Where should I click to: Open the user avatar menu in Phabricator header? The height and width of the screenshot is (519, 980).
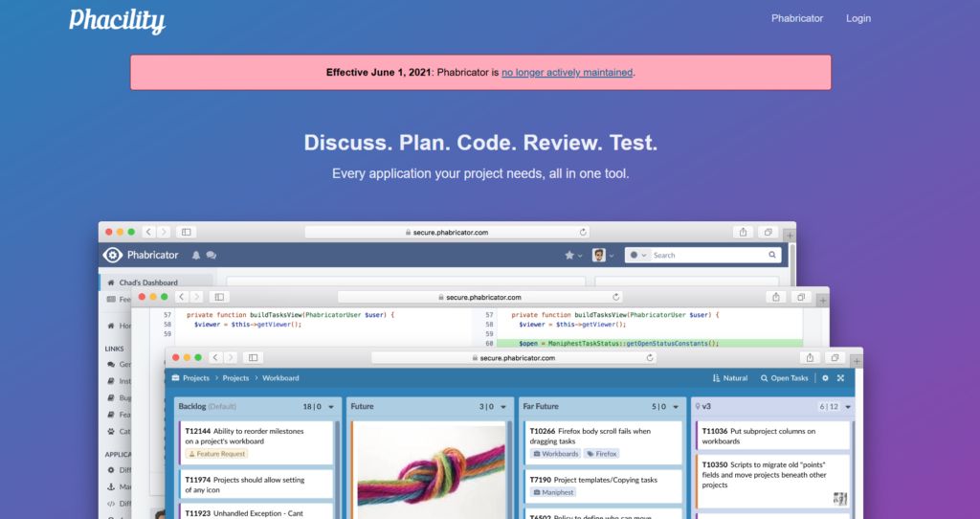click(x=603, y=255)
